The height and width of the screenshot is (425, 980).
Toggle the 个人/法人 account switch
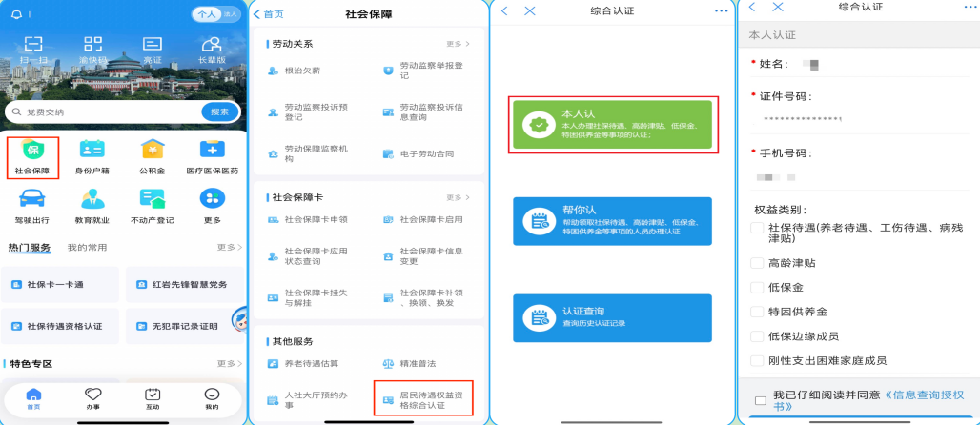tap(216, 14)
